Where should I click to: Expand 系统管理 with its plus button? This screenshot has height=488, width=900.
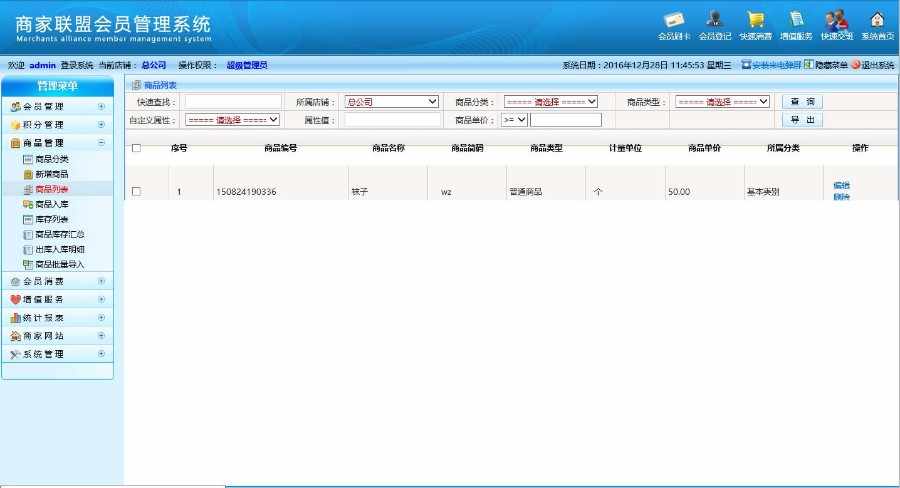pyautogui.click(x=102, y=354)
